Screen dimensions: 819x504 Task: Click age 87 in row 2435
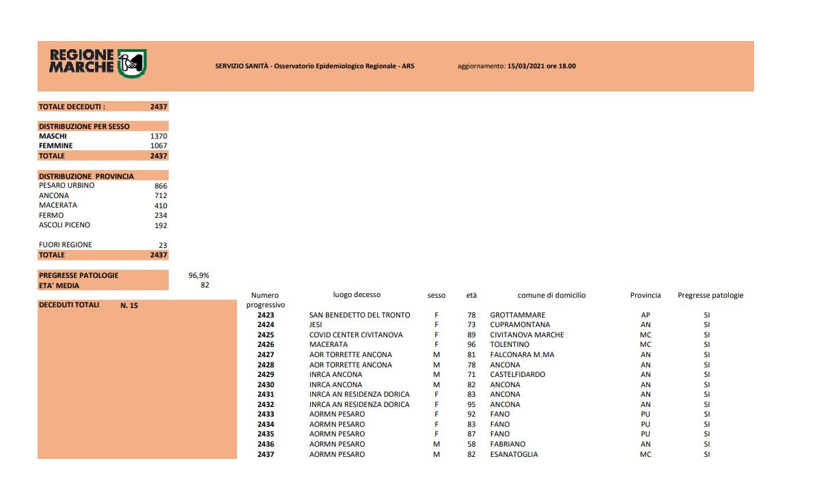tap(471, 434)
